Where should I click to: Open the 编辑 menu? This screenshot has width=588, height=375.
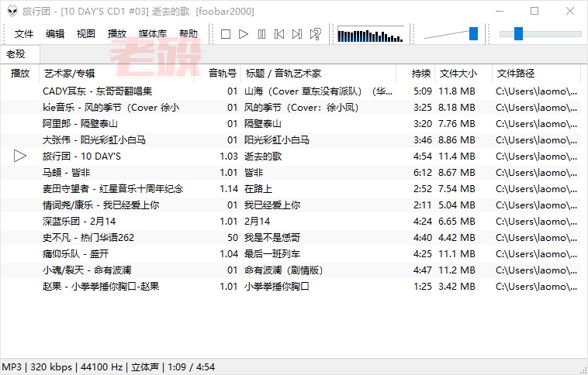tap(55, 34)
